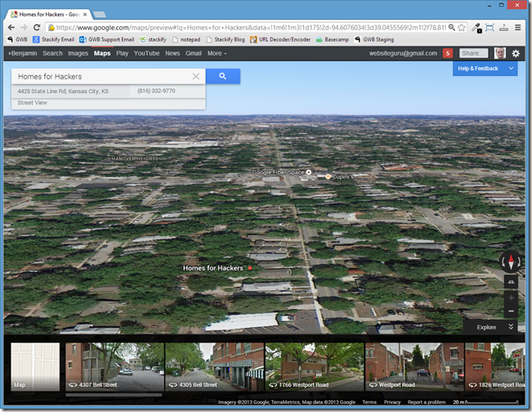Rotate view with compass right arrow

click(519, 262)
